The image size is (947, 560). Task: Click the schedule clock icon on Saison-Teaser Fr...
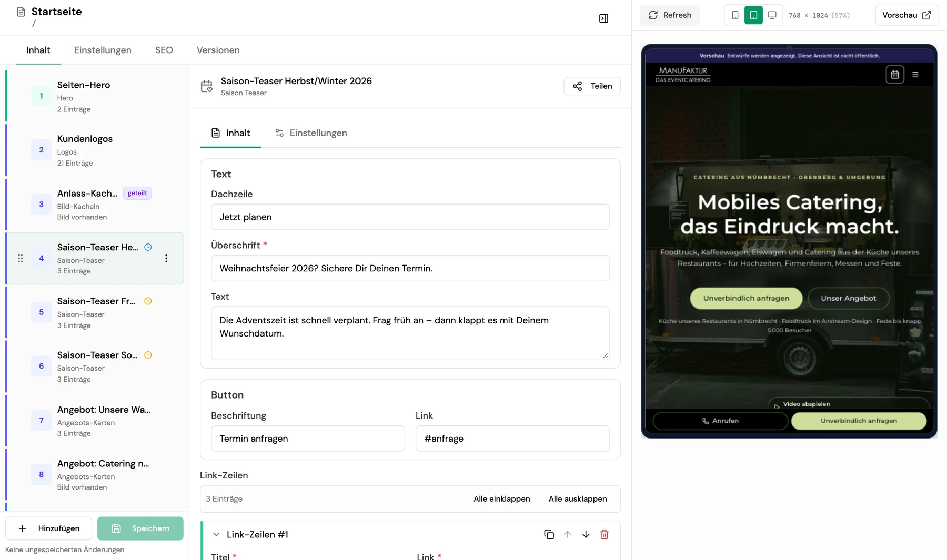coord(148,301)
